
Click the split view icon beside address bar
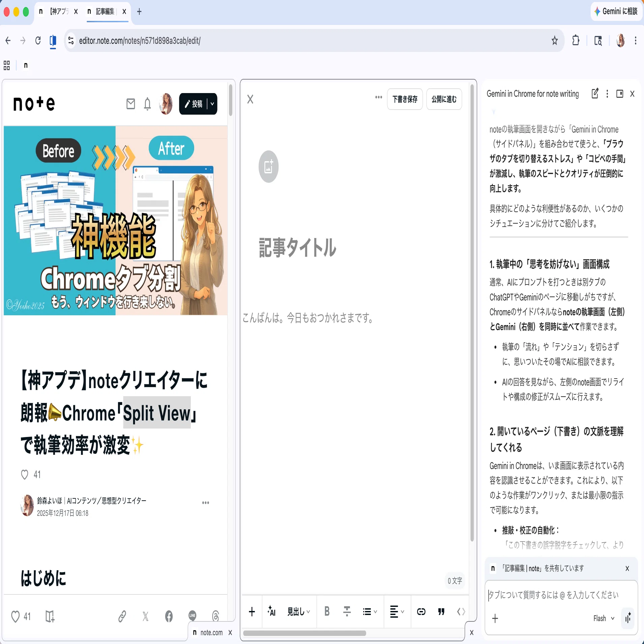click(x=53, y=41)
